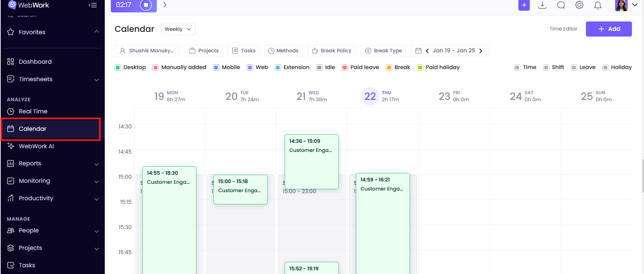This screenshot has height=274, width=644.
Task: Expand the Timesheets sidebar section
Action: tap(96, 79)
